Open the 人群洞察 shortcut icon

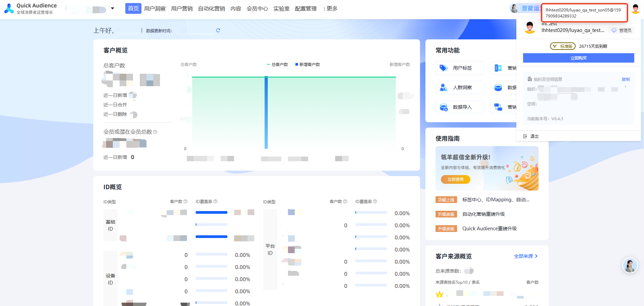(444, 88)
